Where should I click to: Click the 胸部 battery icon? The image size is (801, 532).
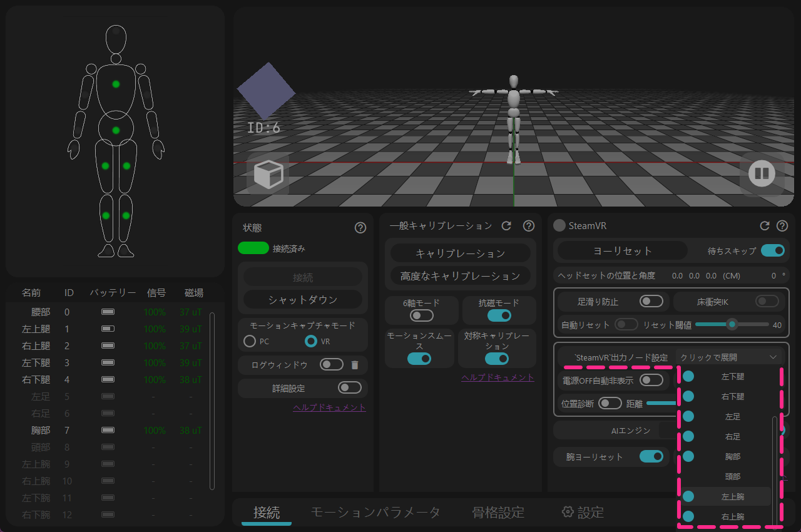[x=108, y=430]
